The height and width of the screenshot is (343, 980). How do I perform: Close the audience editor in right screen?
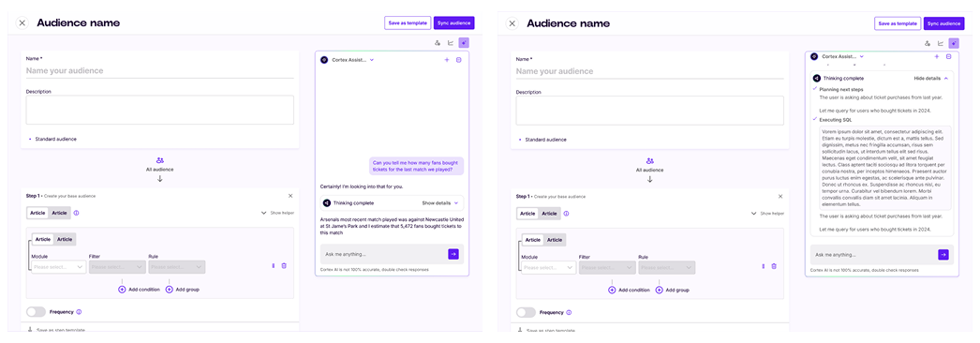click(x=512, y=23)
